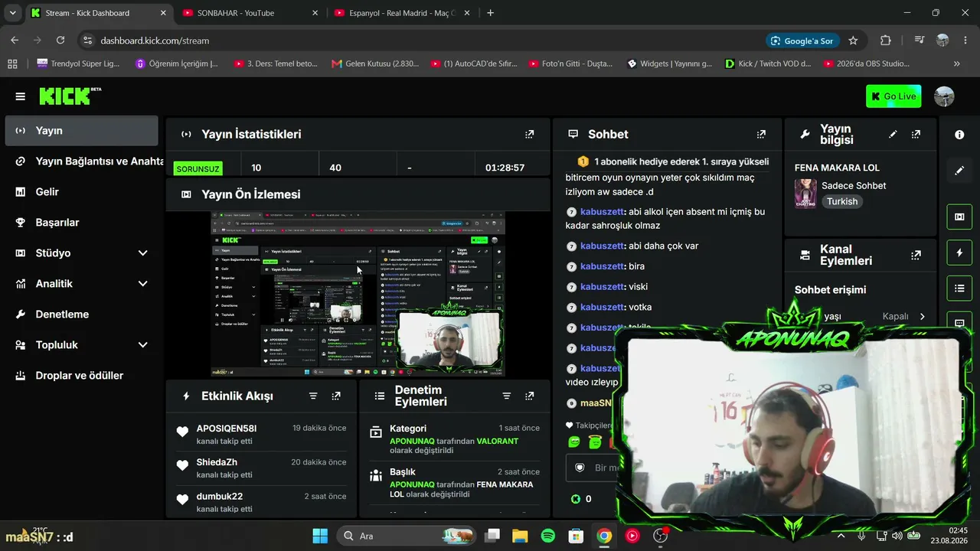Click the taskbar Ara search box
This screenshot has width=980, height=551.
pyautogui.click(x=405, y=536)
